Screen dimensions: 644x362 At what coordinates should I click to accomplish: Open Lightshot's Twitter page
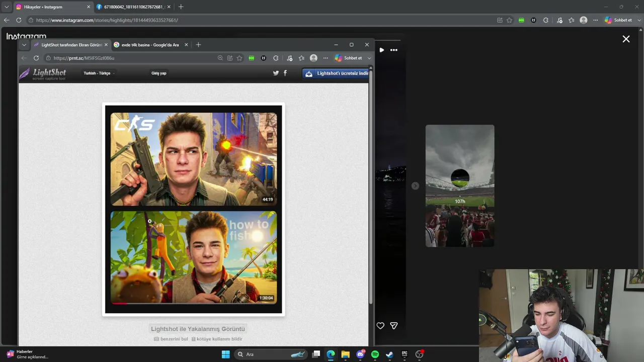(x=276, y=73)
